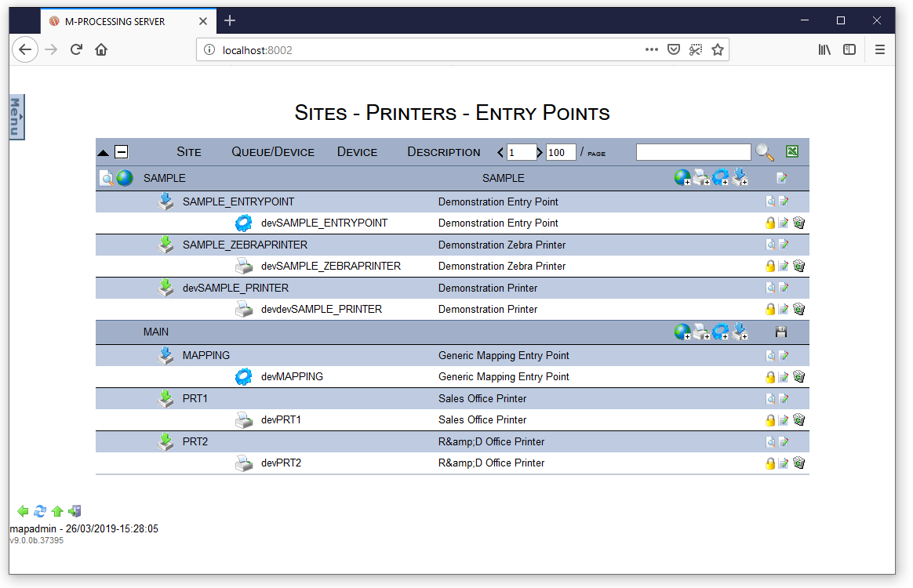Sort by the Description column header
The height and width of the screenshot is (588, 913).
443,152
